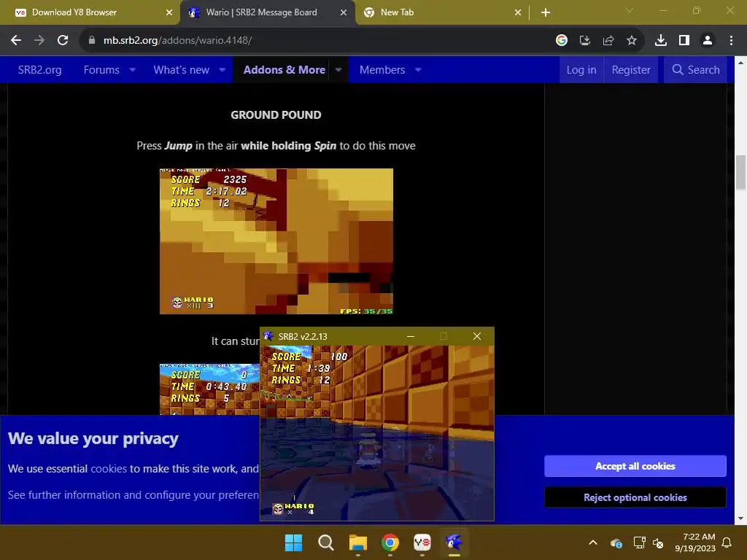Reload the page with the refresh icon
The width and height of the screenshot is (747, 560).
tap(63, 41)
